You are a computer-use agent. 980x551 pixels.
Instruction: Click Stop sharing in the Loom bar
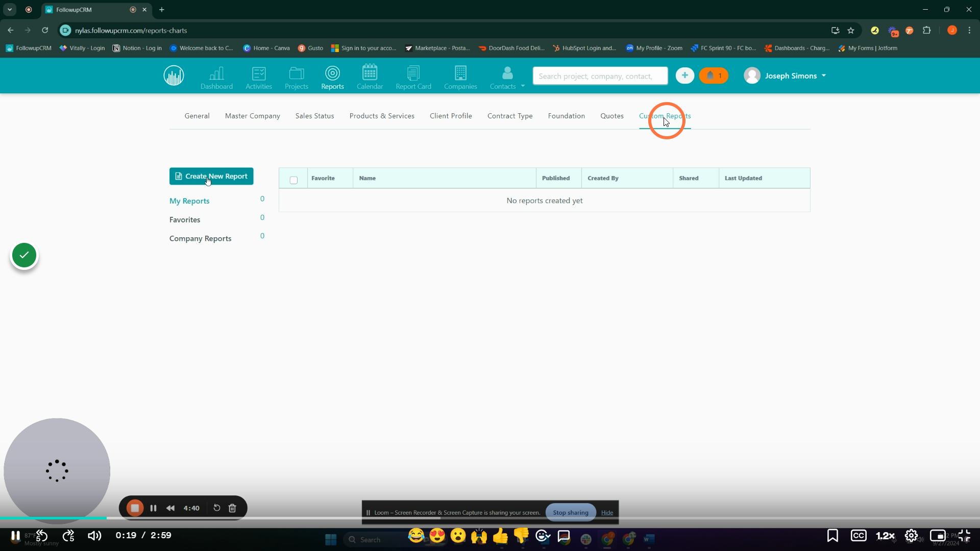pos(571,512)
